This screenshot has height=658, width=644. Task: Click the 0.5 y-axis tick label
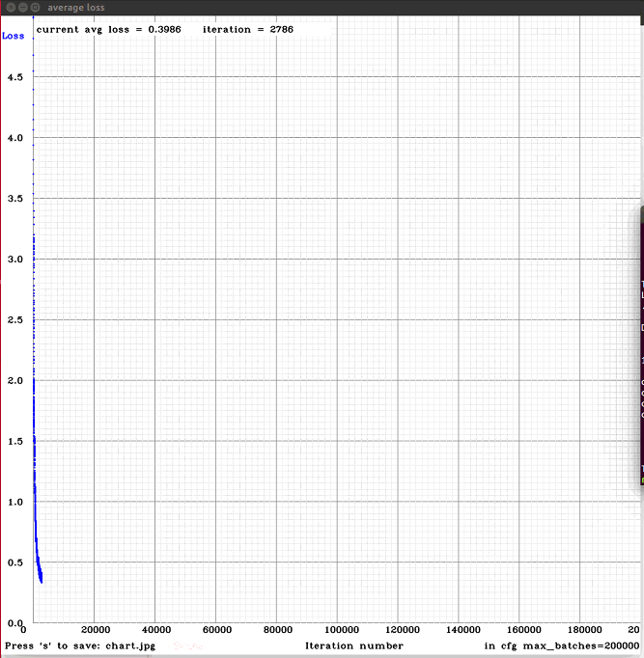click(15, 562)
